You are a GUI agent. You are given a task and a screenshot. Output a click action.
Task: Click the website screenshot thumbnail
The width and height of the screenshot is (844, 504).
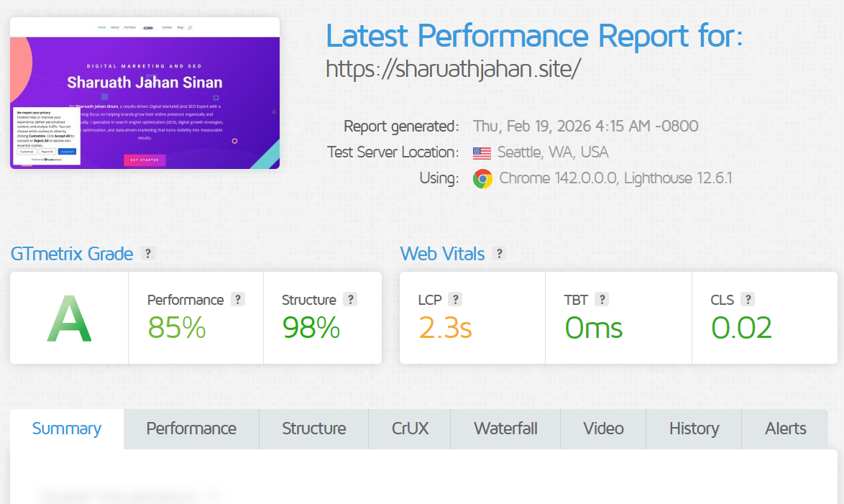click(x=145, y=93)
